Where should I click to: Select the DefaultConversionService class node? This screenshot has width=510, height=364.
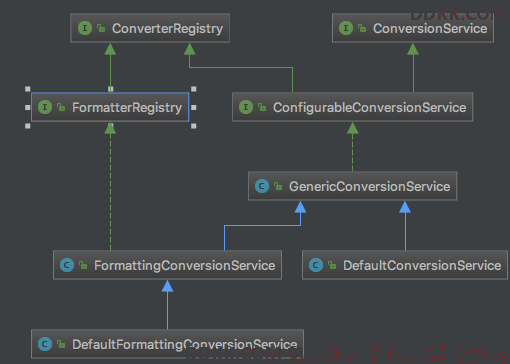point(405,265)
